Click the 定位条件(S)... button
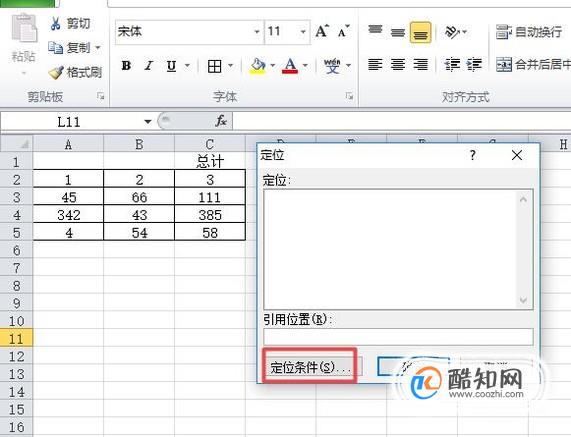 [310, 367]
